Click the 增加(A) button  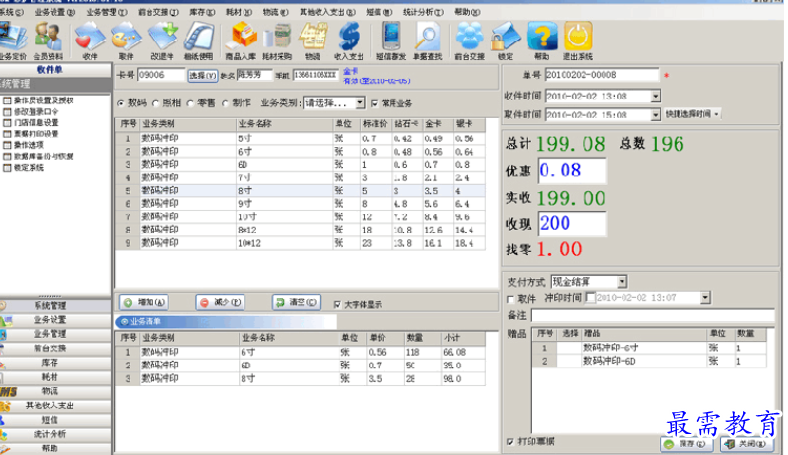point(144,302)
